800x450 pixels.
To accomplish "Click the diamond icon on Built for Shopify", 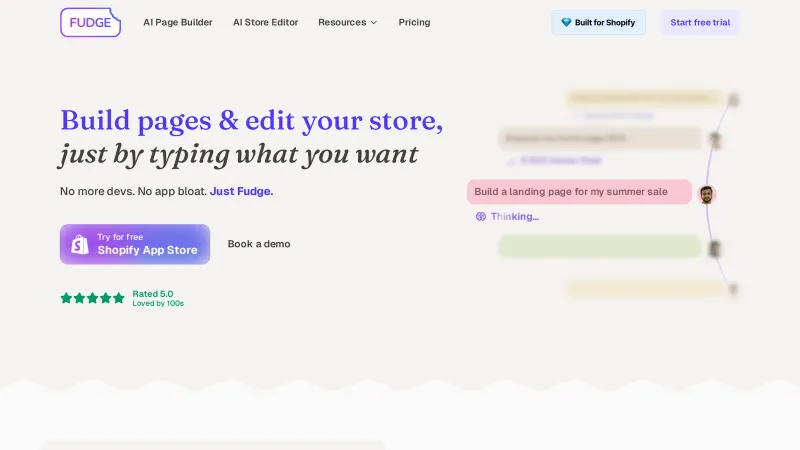I will (x=566, y=22).
